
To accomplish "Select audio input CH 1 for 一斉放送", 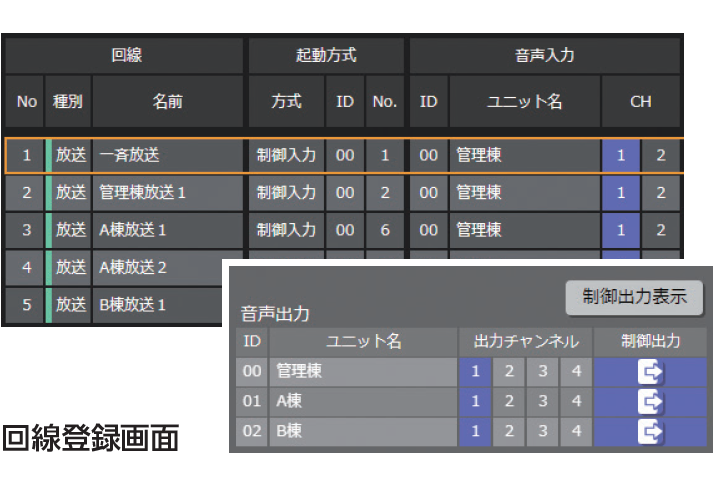I will [621, 156].
